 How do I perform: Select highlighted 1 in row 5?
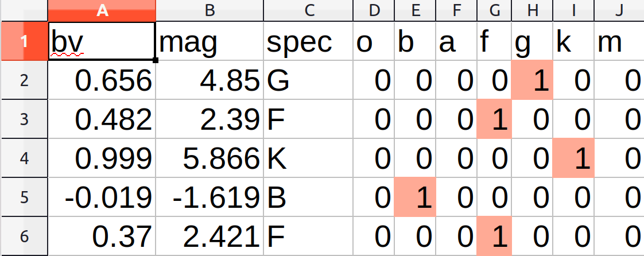click(416, 197)
